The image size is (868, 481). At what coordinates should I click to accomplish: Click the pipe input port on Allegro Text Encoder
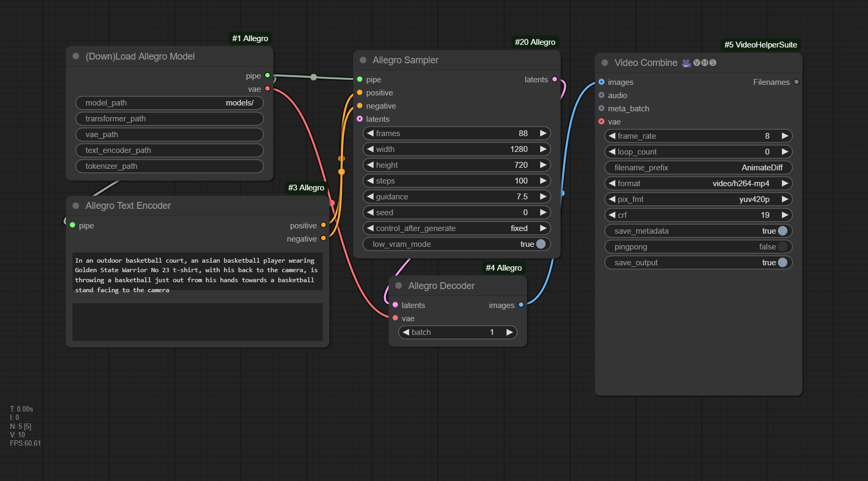(x=73, y=225)
